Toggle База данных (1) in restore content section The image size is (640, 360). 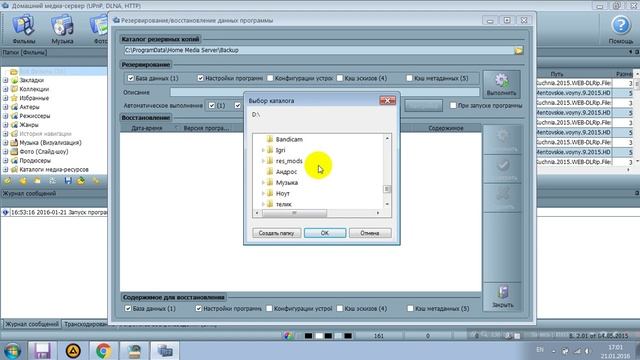click(x=128, y=309)
